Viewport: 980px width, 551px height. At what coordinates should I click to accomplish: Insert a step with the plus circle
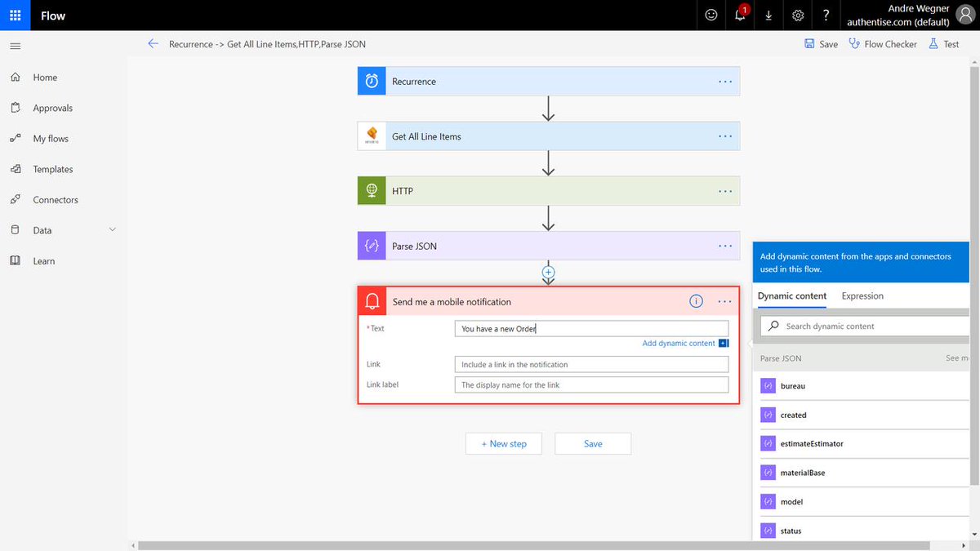click(x=549, y=272)
